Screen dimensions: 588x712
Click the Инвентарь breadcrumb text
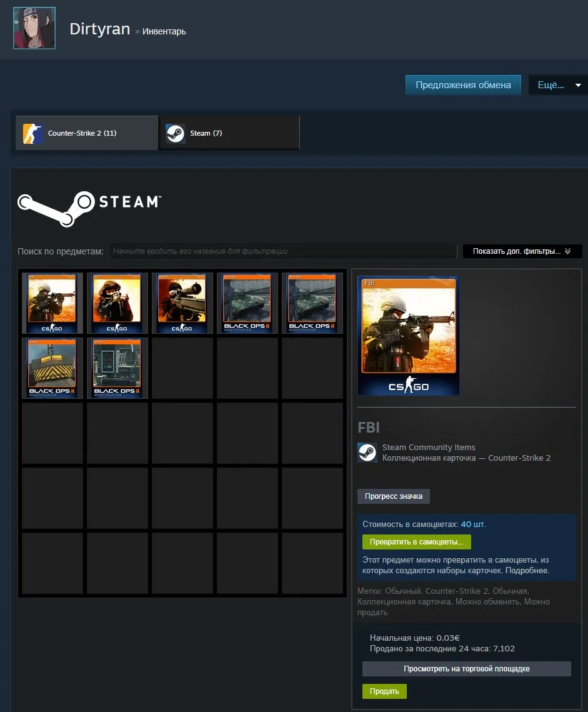click(164, 31)
